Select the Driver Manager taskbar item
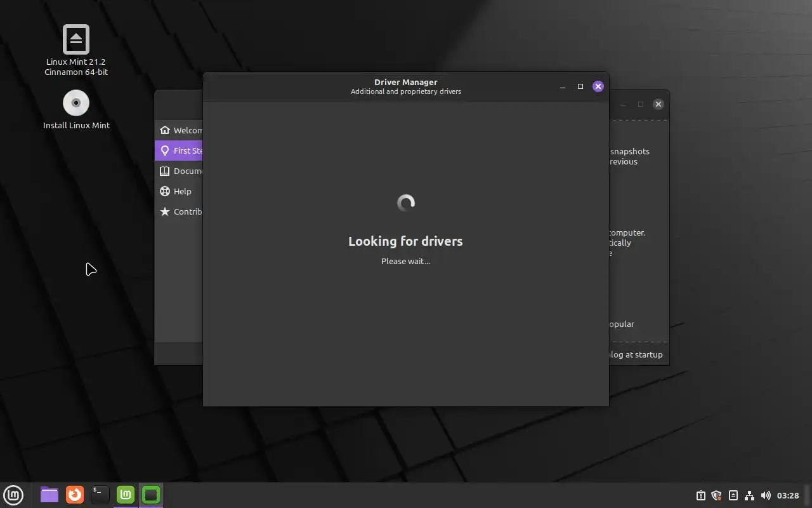The height and width of the screenshot is (508, 812). click(x=151, y=495)
